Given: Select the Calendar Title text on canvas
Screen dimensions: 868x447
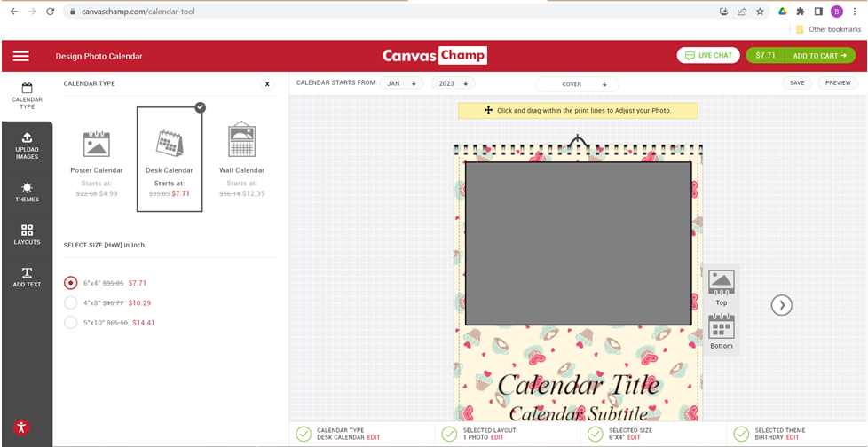Looking at the screenshot, I should click(x=579, y=386).
